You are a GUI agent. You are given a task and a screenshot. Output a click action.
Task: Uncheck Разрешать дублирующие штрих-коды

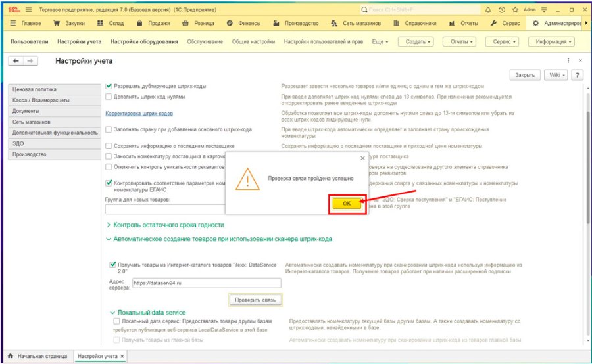click(109, 86)
